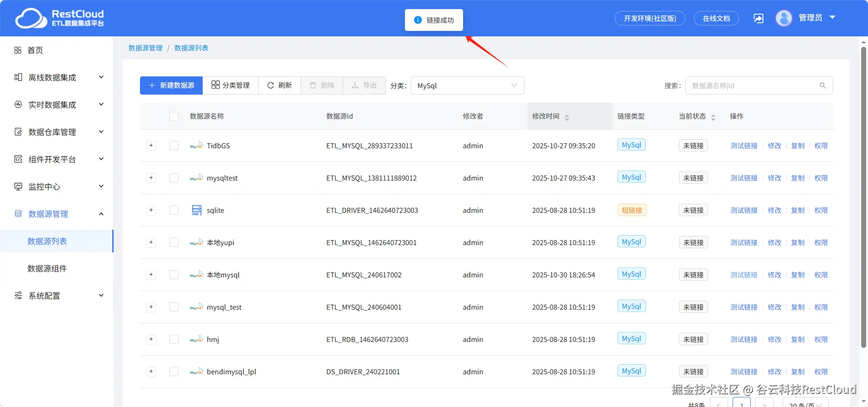
Task: Expand the TidbGS row details
Action: coord(151,146)
